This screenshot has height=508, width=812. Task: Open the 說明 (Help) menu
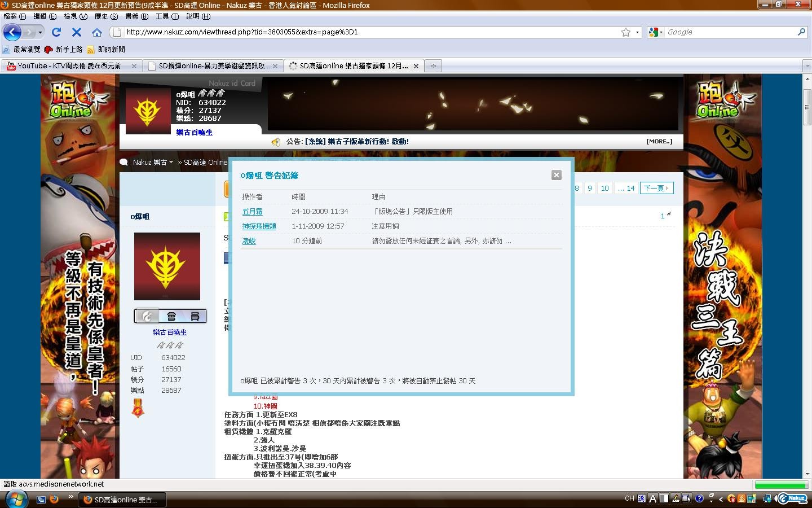[x=198, y=16]
